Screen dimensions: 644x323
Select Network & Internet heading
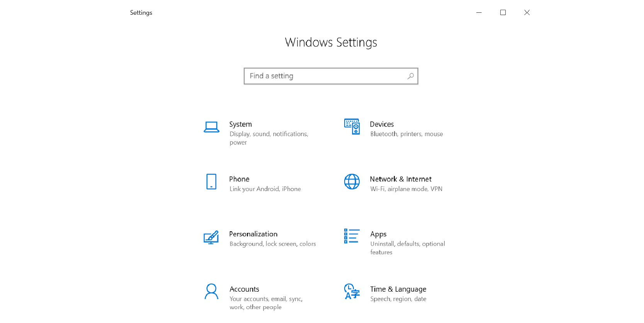(x=401, y=179)
